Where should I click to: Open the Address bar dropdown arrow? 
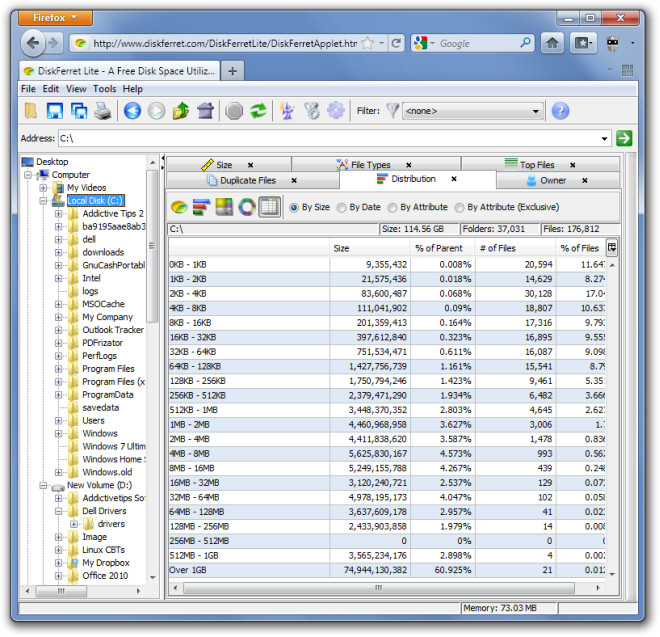pos(604,139)
